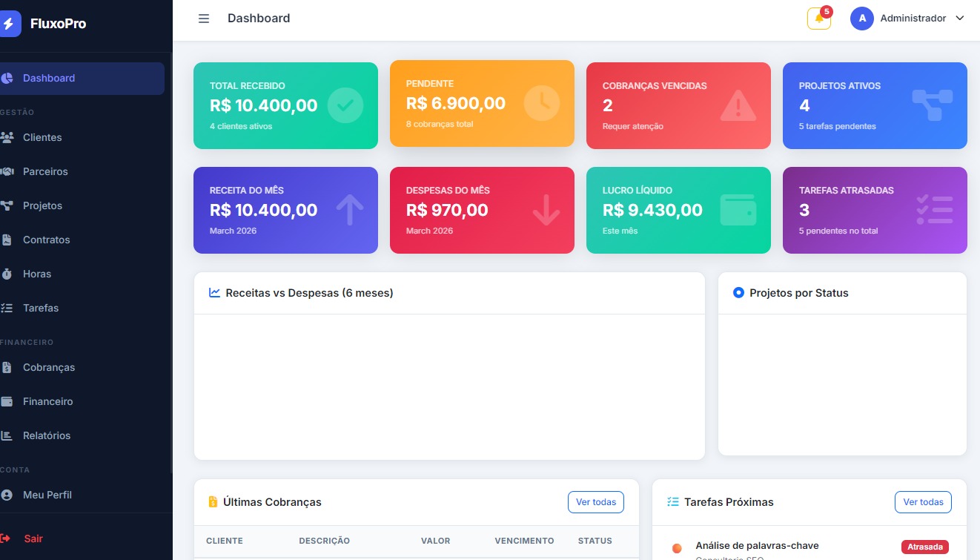Click the Contratos document icon

tap(7, 240)
